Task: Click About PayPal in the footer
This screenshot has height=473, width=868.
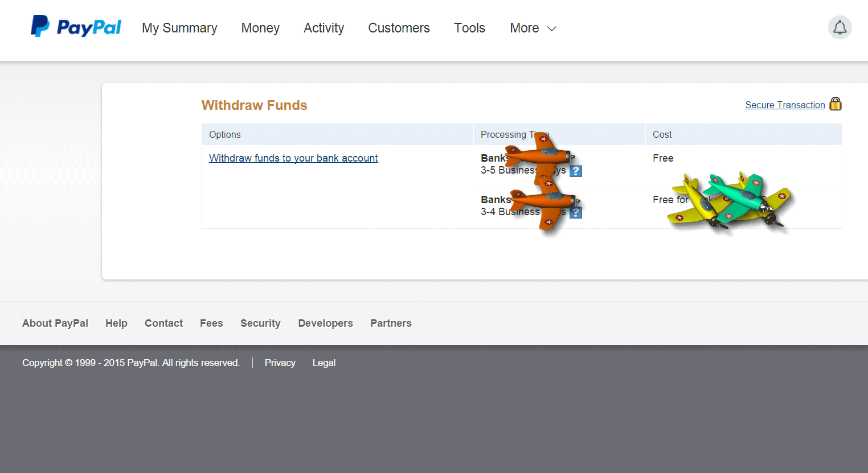Action: pos(55,323)
